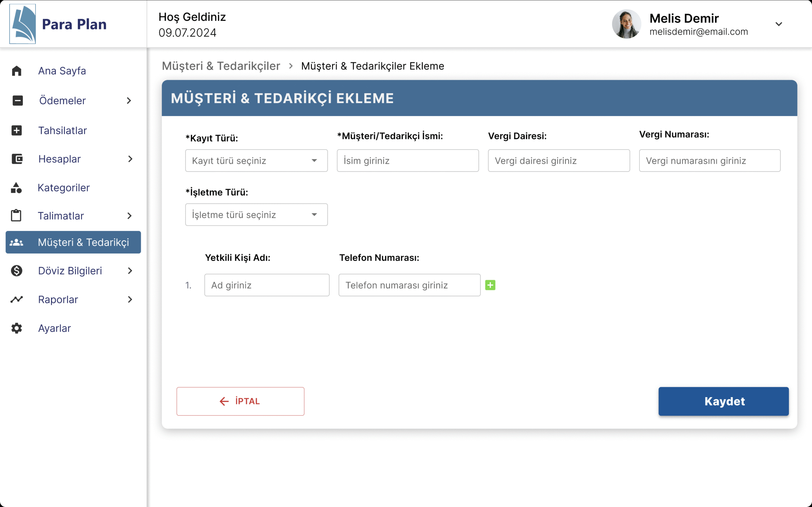812x507 pixels.
Task: Select Müşteri & Tedarikçi menu item
Action: pyautogui.click(x=73, y=242)
